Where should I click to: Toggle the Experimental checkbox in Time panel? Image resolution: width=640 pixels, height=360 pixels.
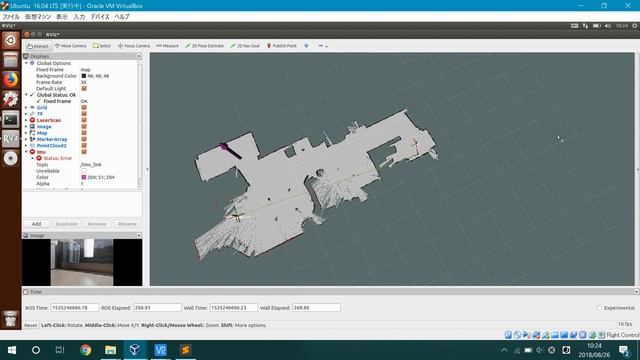point(599,308)
